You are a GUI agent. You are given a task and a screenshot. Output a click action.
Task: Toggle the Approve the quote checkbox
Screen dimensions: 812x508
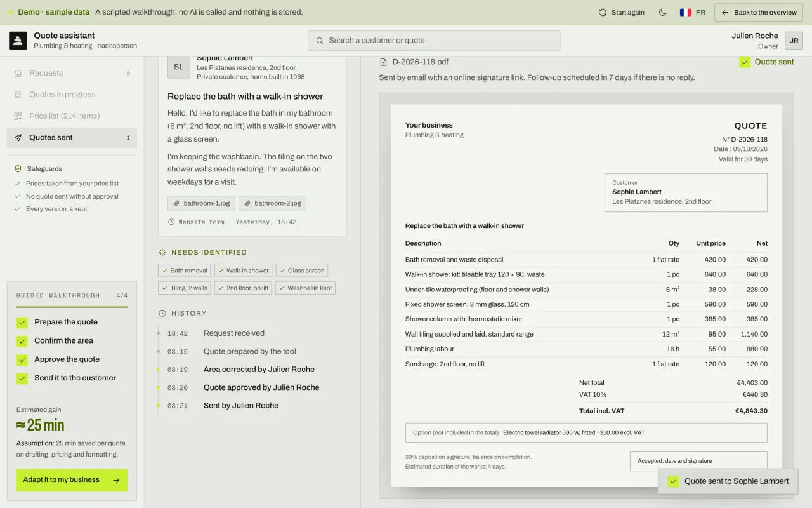pyautogui.click(x=22, y=359)
